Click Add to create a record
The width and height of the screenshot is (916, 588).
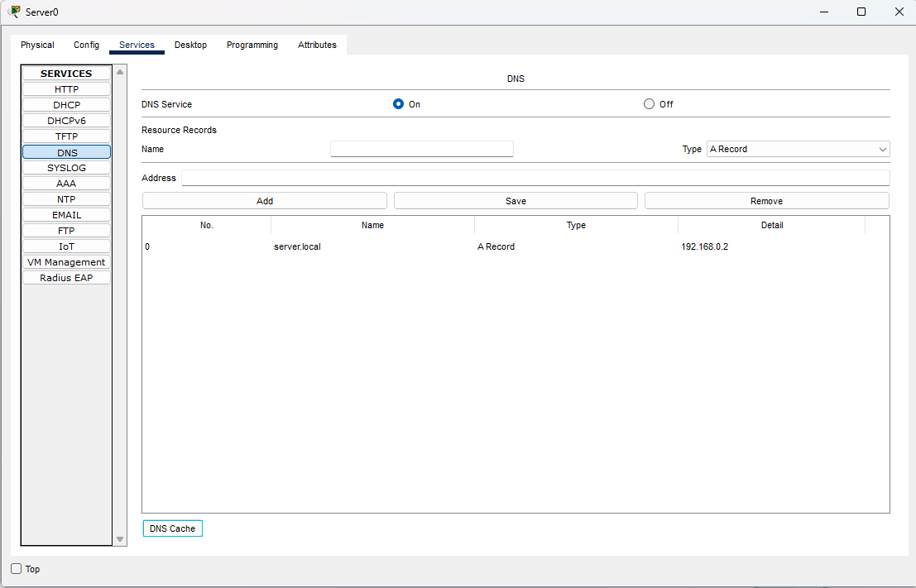tap(264, 200)
